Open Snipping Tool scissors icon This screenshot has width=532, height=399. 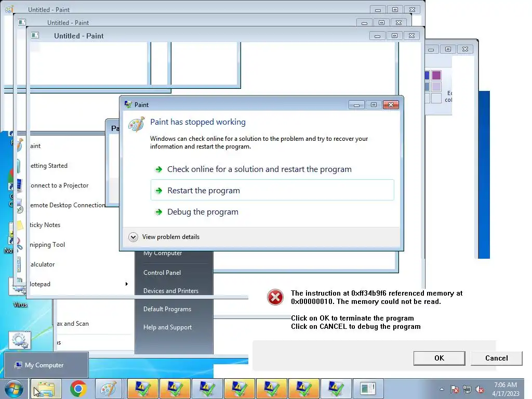tap(19, 244)
